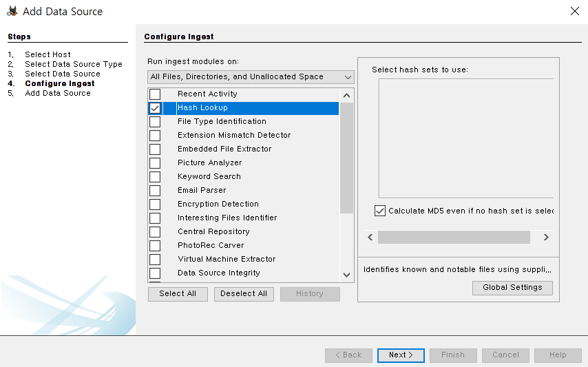Click the settings panel scroll left arrow
Screen dimensions: 588x367
pos(370,237)
